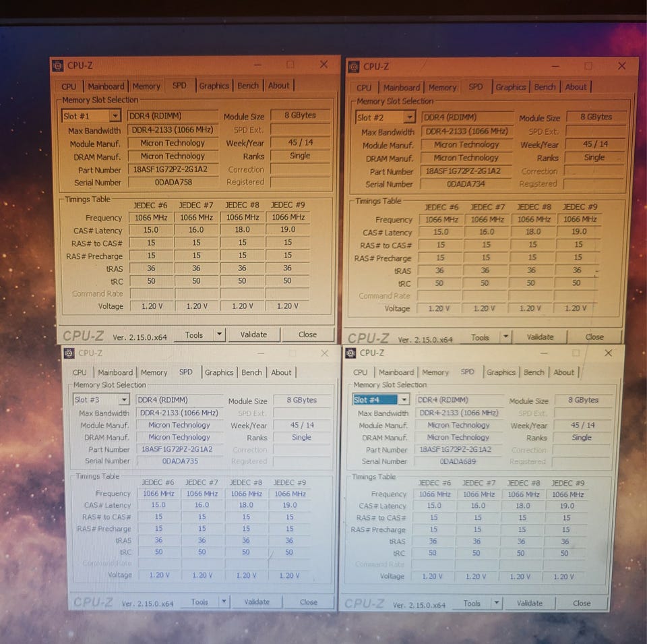Click Validate button in Slot #3 window

pos(257,602)
